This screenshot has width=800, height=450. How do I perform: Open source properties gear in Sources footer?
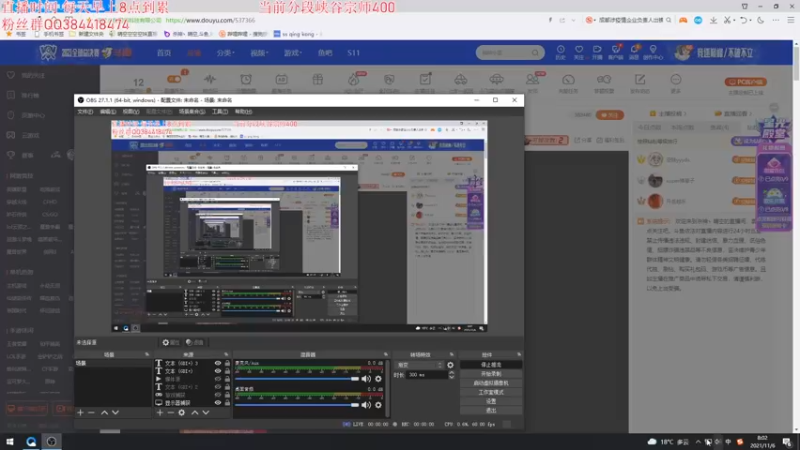pos(182,412)
